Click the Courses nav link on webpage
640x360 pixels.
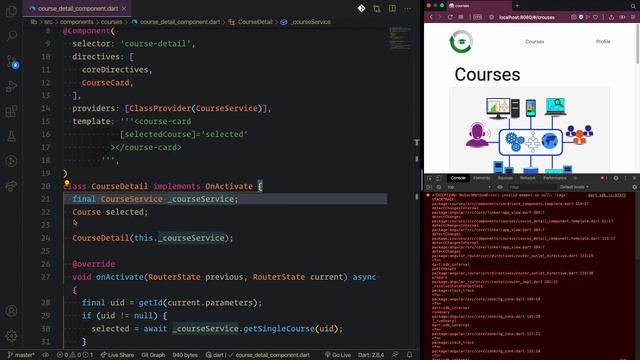tap(534, 42)
